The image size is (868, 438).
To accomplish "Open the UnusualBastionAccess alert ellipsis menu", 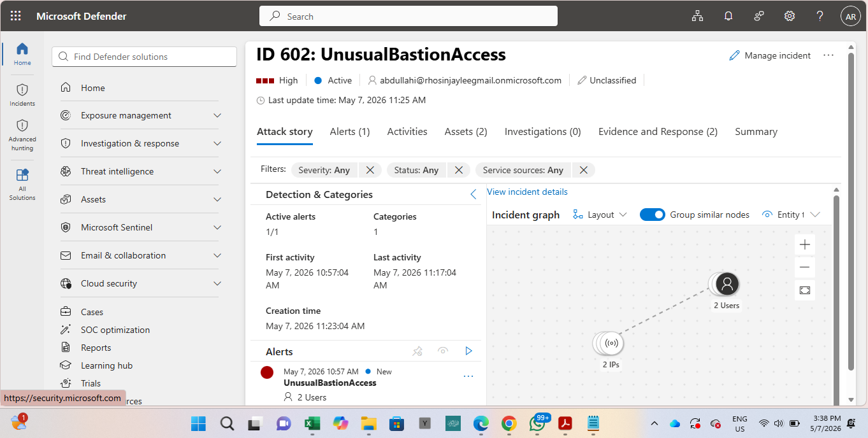I will point(468,376).
